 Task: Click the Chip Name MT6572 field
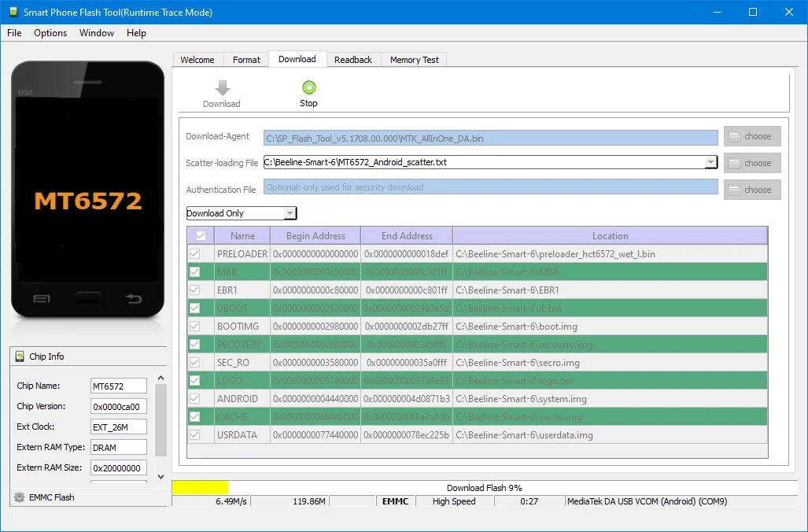[119, 386]
